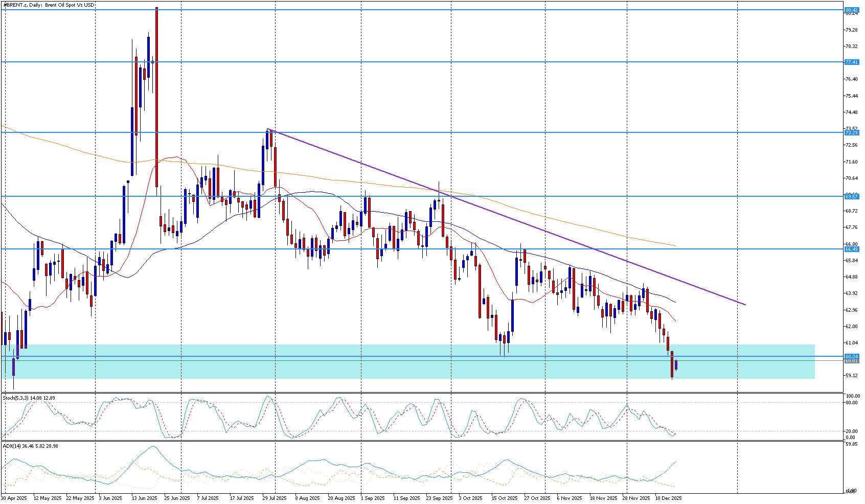Click the 80.42 price level label
Viewport: 865px width, 504px height.
(x=851, y=10)
